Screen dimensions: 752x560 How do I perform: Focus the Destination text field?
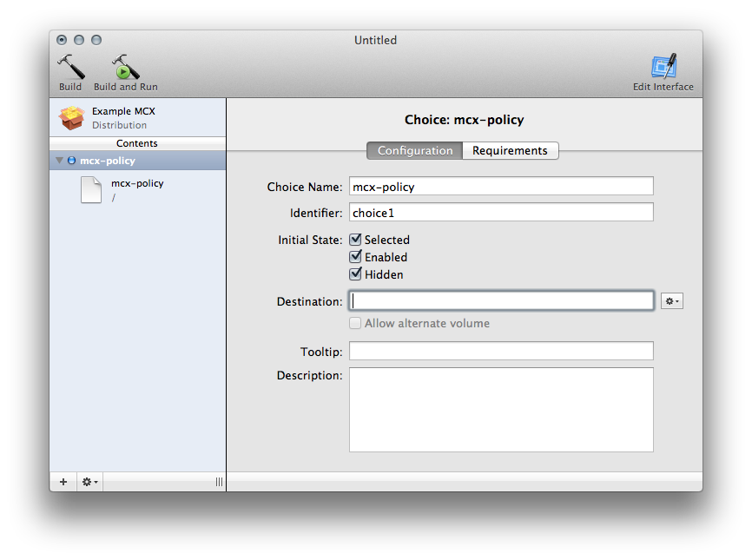tap(501, 300)
